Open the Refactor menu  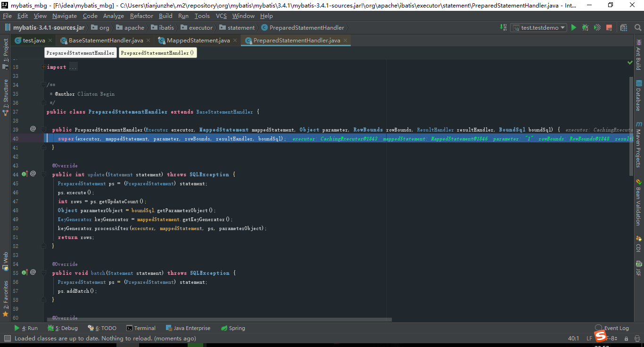coord(141,16)
